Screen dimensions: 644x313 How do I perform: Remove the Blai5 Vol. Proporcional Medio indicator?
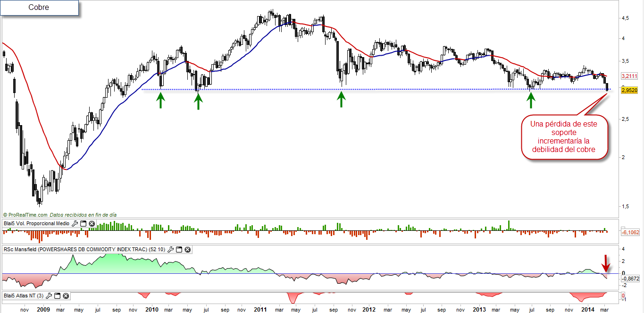[92, 223]
